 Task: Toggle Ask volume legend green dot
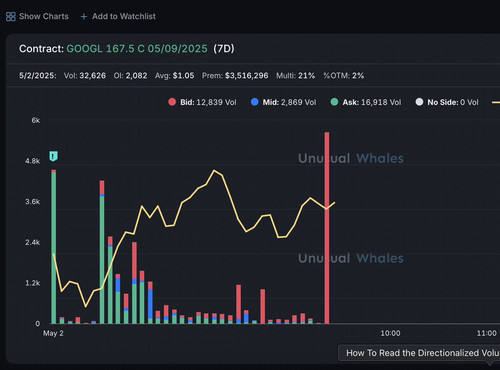tap(334, 102)
